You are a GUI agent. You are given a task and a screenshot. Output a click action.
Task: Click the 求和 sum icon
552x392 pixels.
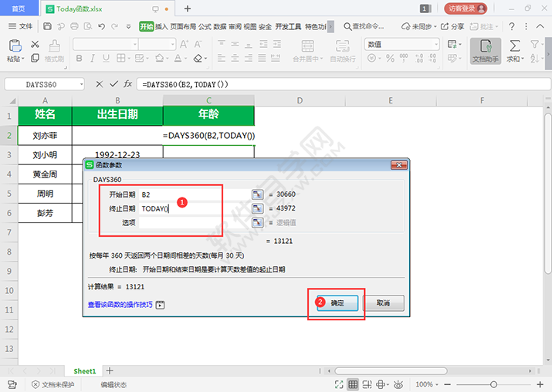pyautogui.click(x=514, y=50)
